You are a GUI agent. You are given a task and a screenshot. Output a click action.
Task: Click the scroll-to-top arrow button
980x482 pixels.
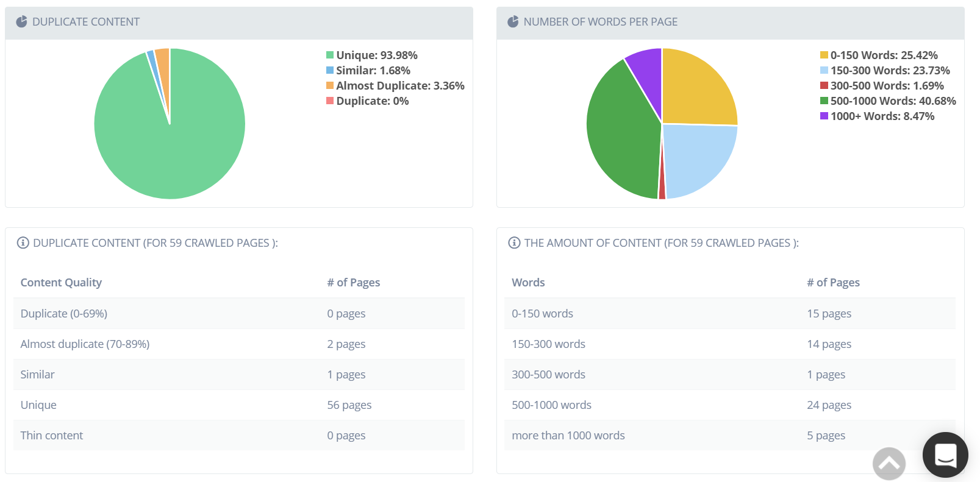pyautogui.click(x=889, y=464)
